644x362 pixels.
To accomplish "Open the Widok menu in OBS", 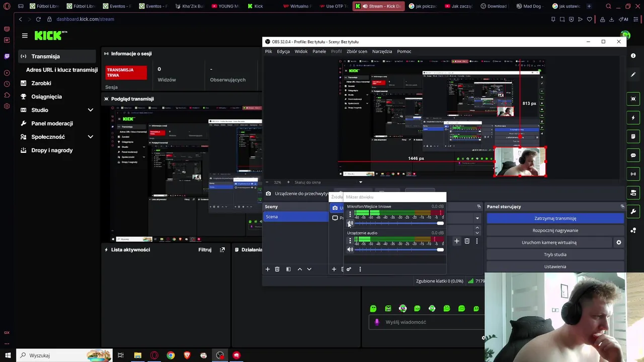I will point(301,51).
